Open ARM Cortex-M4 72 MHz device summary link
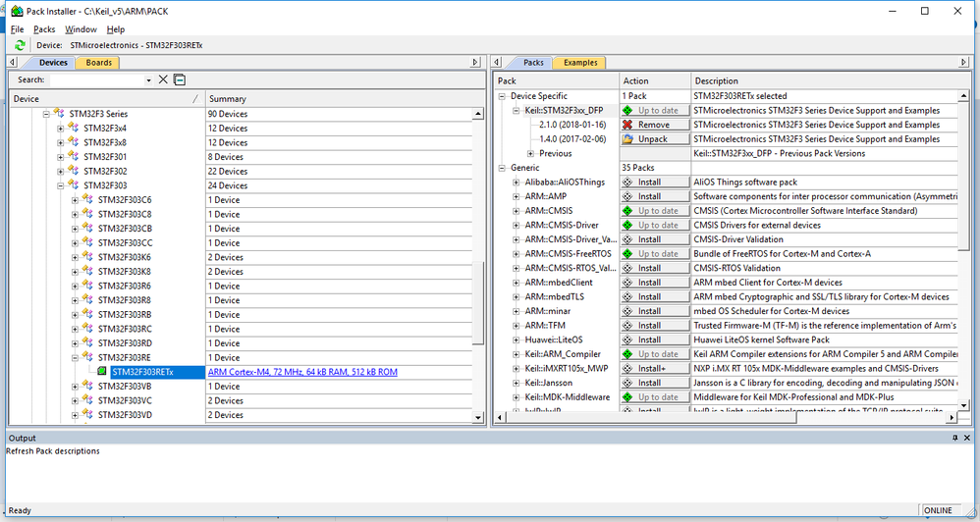 [302, 372]
